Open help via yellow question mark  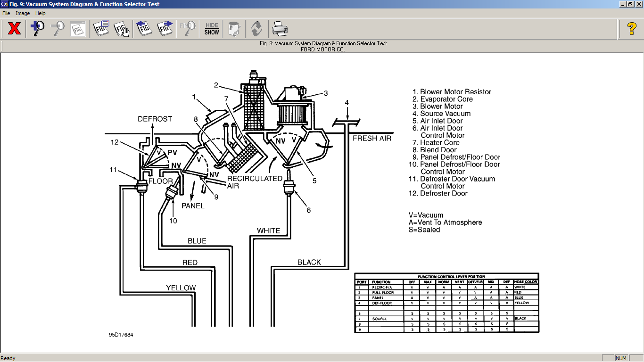tap(632, 29)
